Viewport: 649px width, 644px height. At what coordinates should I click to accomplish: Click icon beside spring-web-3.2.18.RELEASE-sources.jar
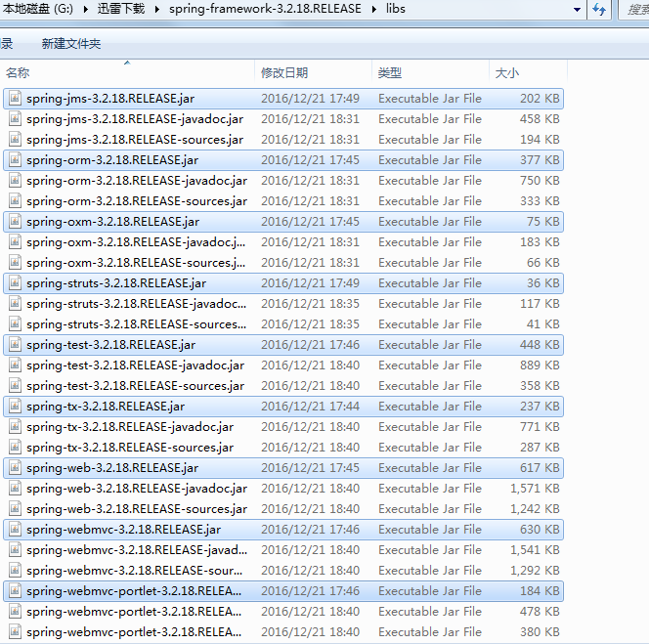pyautogui.click(x=16, y=509)
